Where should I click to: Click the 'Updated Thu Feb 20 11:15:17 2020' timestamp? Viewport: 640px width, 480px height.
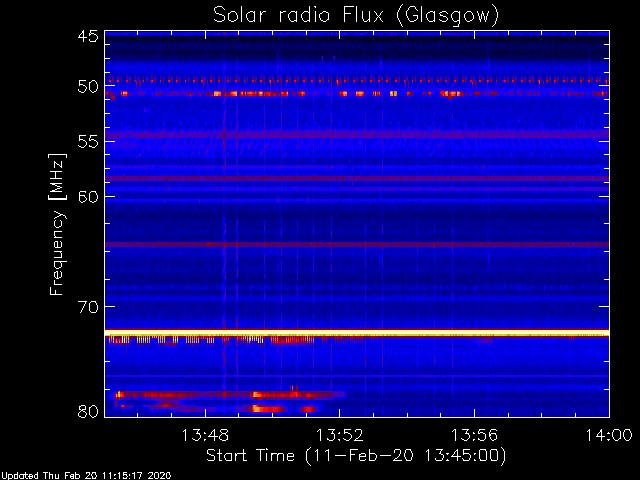tap(86, 476)
